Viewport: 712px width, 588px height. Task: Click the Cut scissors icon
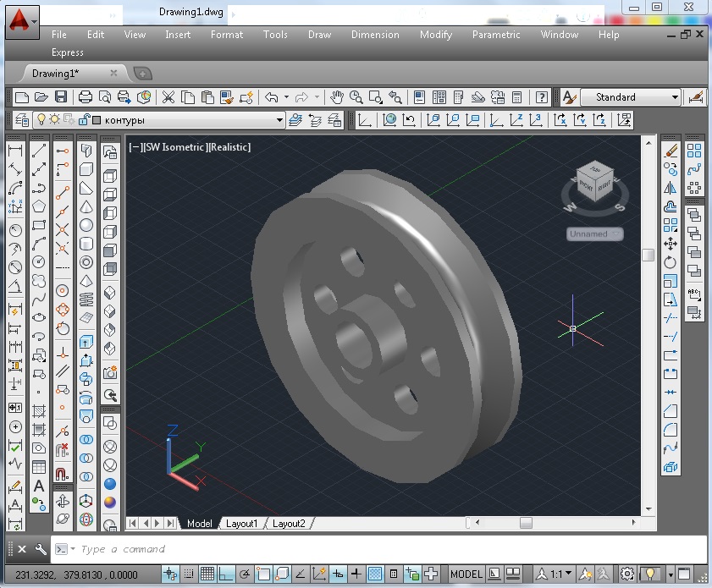point(168,97)
